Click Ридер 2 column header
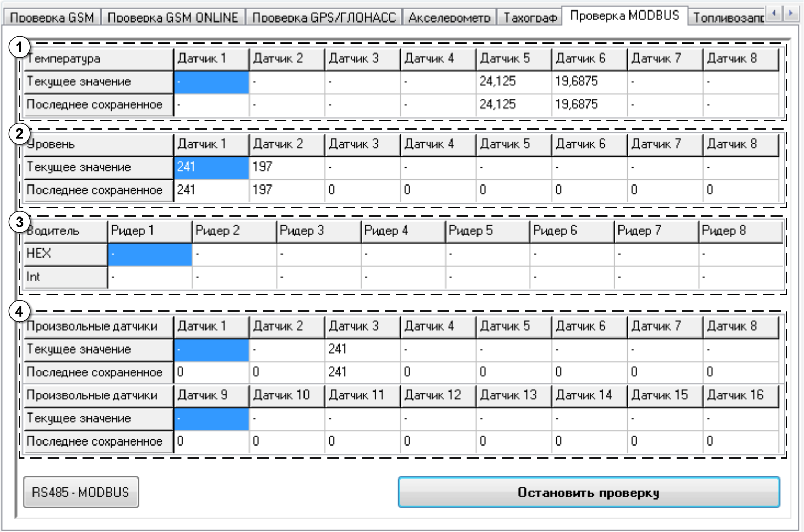This screenshot has height=532, width=804. (x=234, y=231)
